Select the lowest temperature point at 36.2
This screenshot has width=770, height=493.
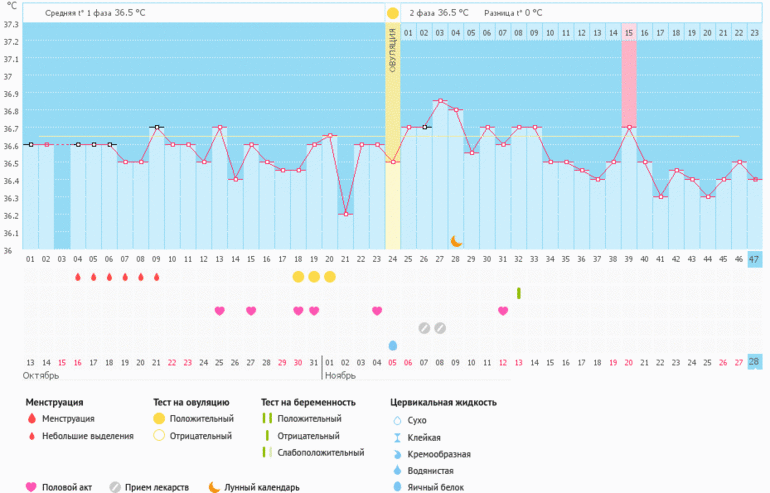tap(345, 214)
